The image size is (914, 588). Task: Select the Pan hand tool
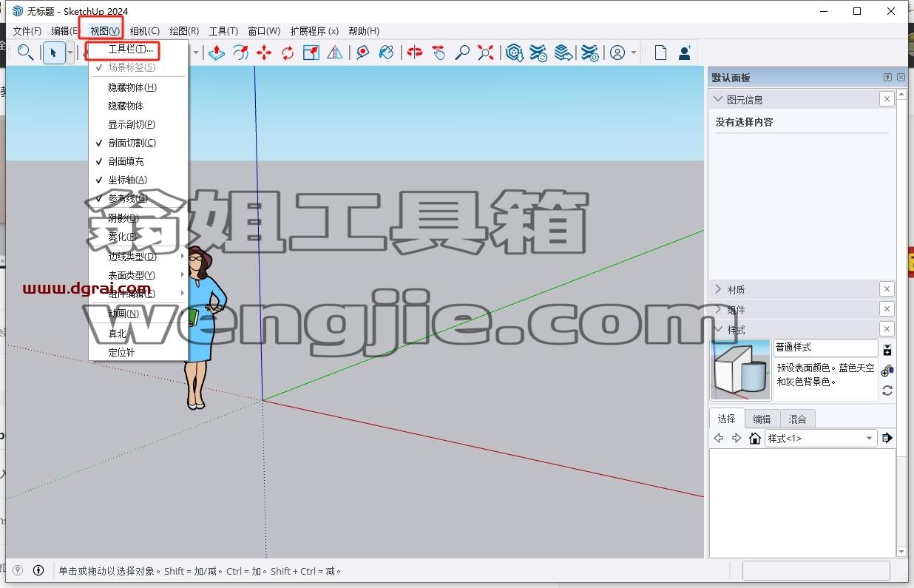[x=439, y=53]
